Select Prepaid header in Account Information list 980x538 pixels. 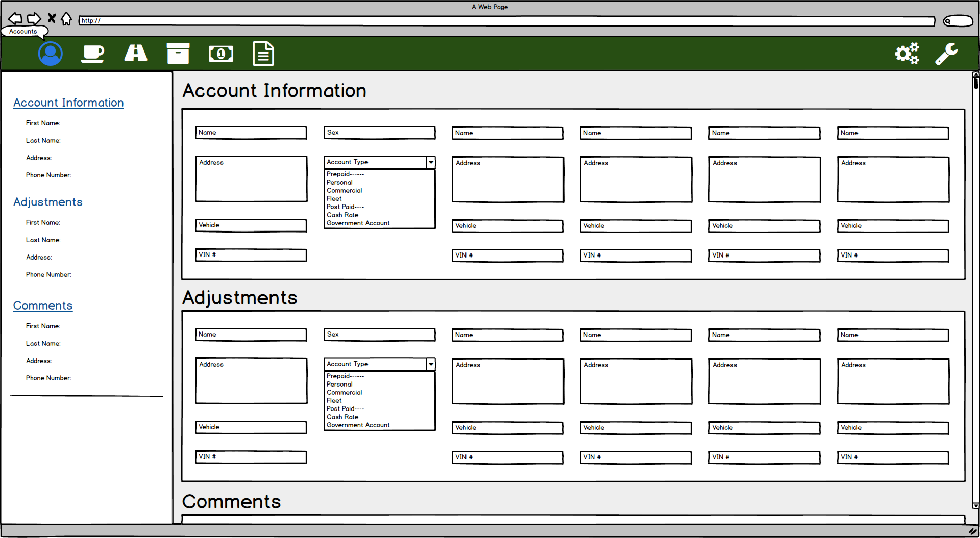(x=345, y=174)
